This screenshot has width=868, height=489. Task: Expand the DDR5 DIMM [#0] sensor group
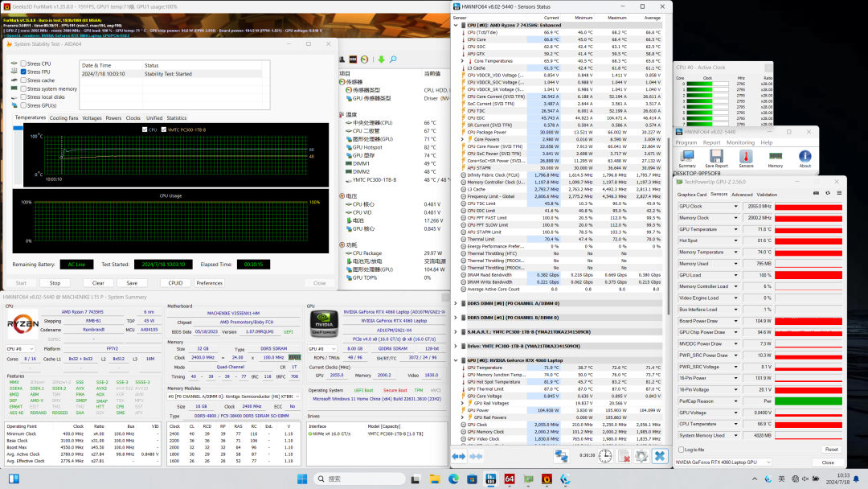456,303
